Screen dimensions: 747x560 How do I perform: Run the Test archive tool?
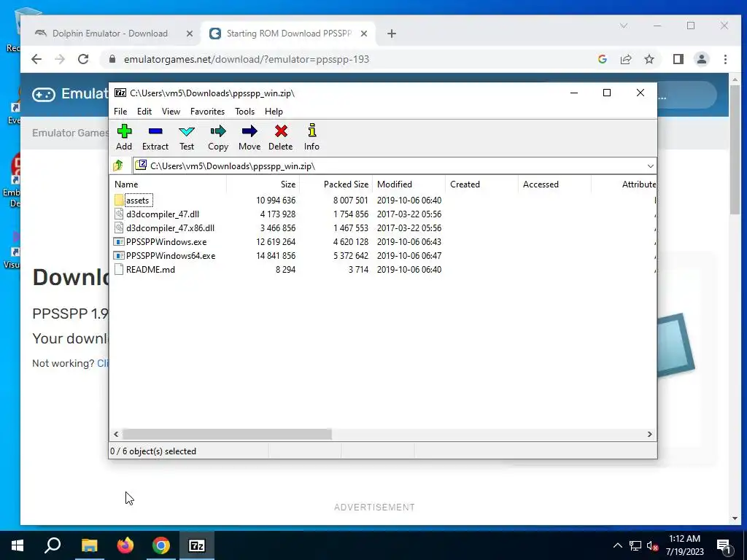tap(186, 138)
